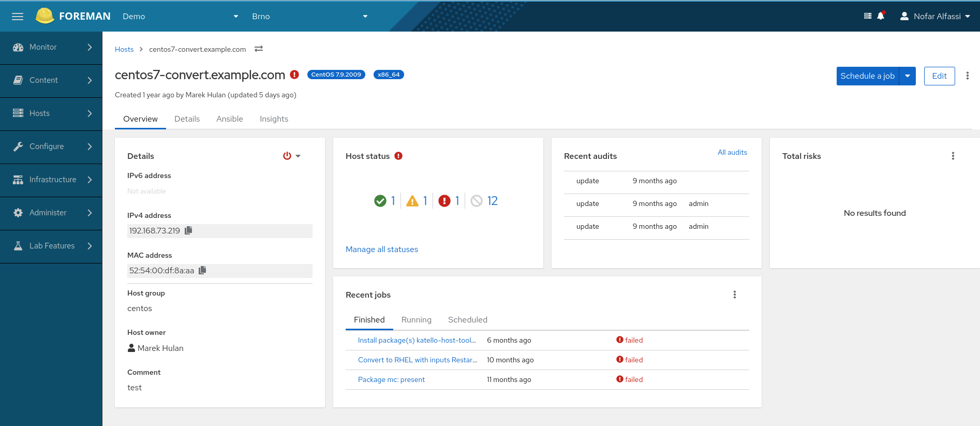This screenshot has height=426, width=980.
Task: Click the Monitor dashboard icon
Action: point(18,47)
